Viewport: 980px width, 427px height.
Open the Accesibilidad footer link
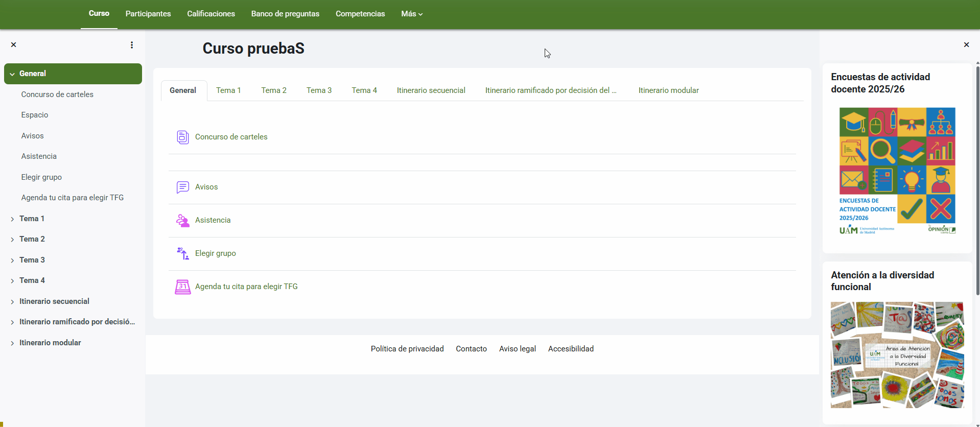point(571,349)
